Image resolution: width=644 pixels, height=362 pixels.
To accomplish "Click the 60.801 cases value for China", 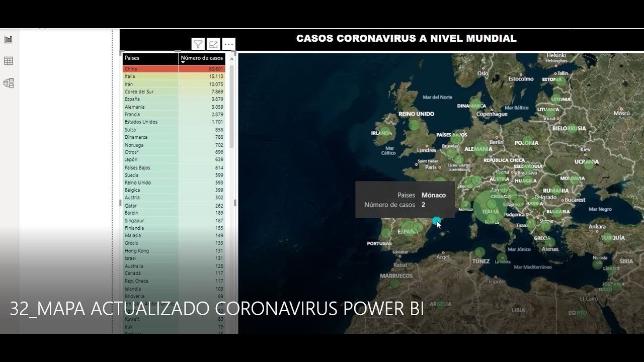I will [x=216, y=69].
